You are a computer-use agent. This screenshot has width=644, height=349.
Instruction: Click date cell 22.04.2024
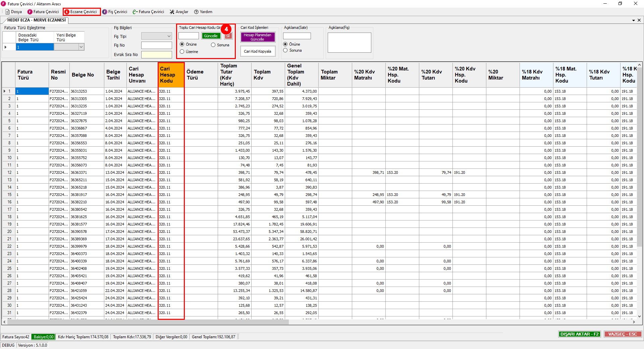click(x=115, y=291)
